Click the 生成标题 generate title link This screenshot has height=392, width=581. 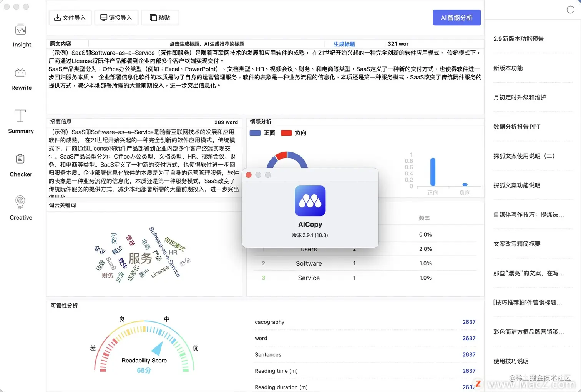coord(344,44)
